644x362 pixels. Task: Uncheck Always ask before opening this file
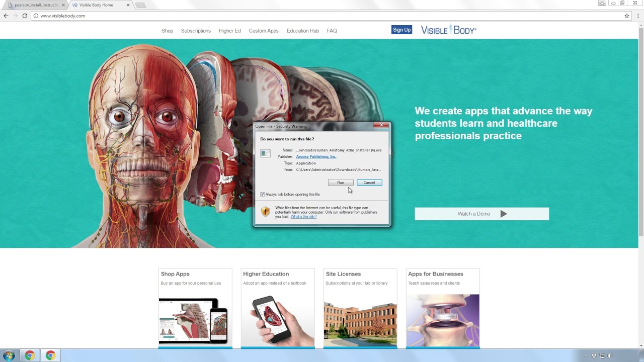pyautogui.click(x=262, y=194)
